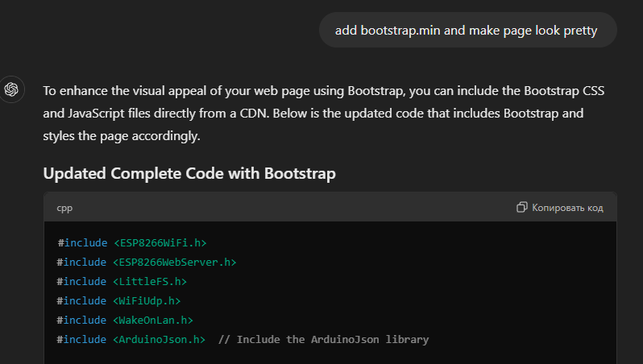This screenshot has width=643, height=364.
Task: Click the "Updated Complete Code with Bootstrap" heading
Action: click(189, 173)
